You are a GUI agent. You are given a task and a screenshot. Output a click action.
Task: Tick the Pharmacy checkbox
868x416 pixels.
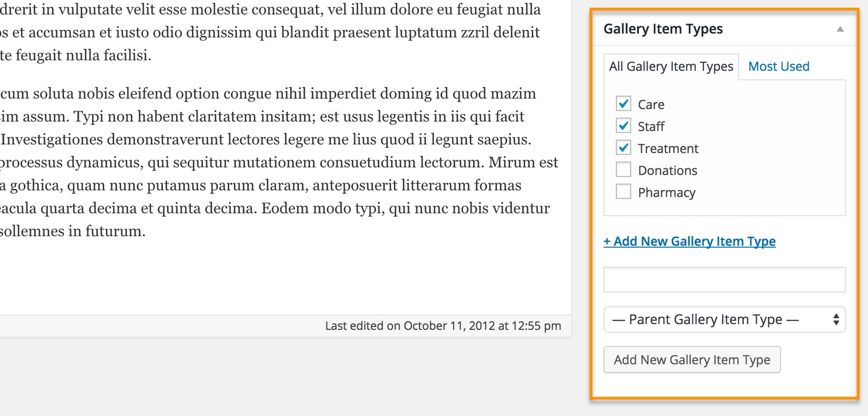[623, 192]
